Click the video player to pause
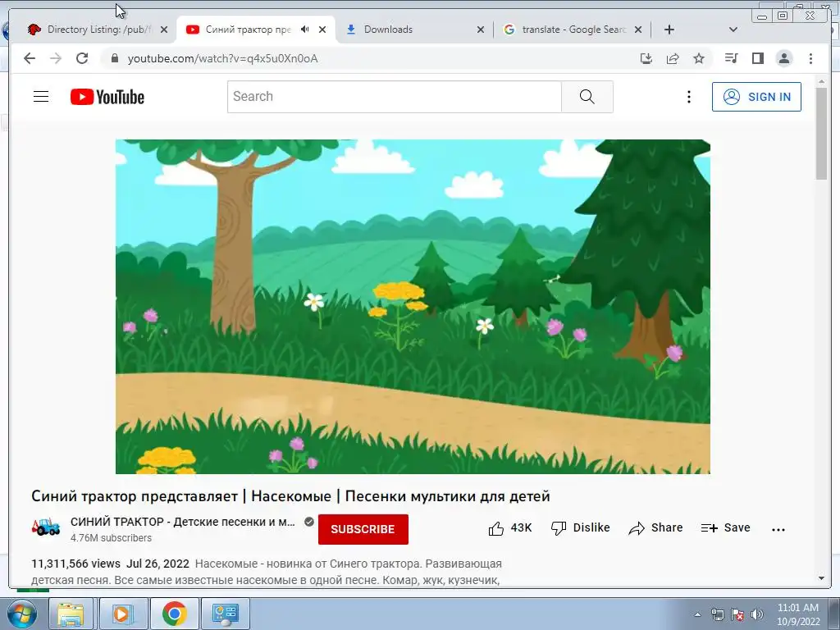The image size is (840, 630). click(413, 307)
